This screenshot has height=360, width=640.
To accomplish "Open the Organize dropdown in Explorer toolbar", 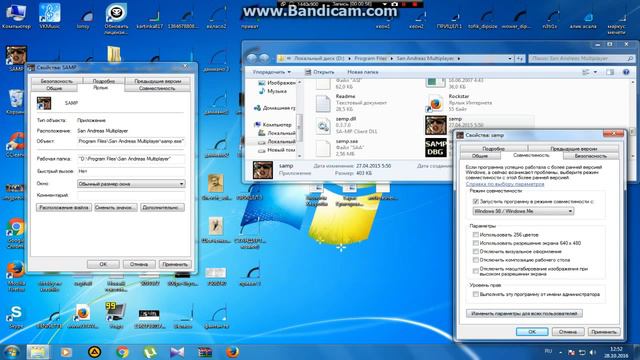I will coord(272,72).
